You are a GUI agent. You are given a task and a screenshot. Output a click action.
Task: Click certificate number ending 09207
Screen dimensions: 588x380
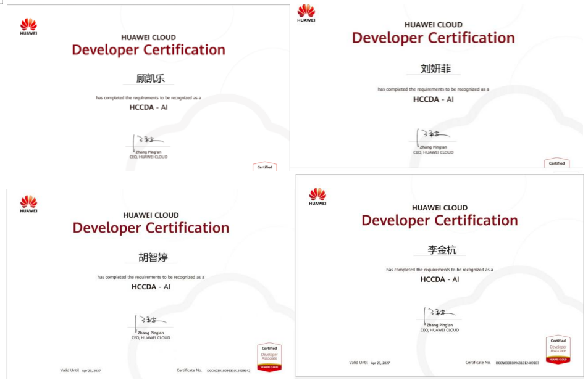518,363
